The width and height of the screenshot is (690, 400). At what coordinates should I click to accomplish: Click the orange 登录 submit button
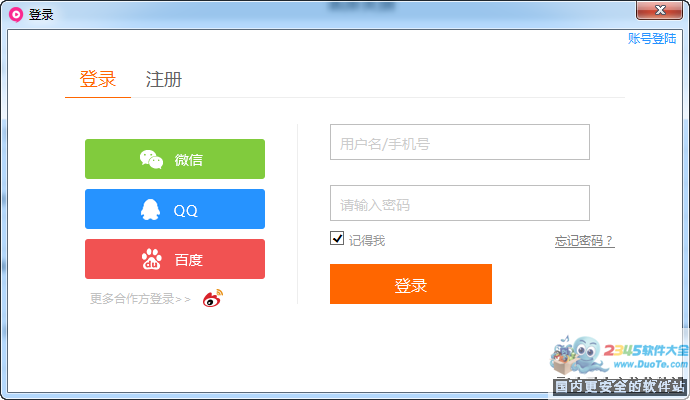pyautogui.click(x=411, y=284)
